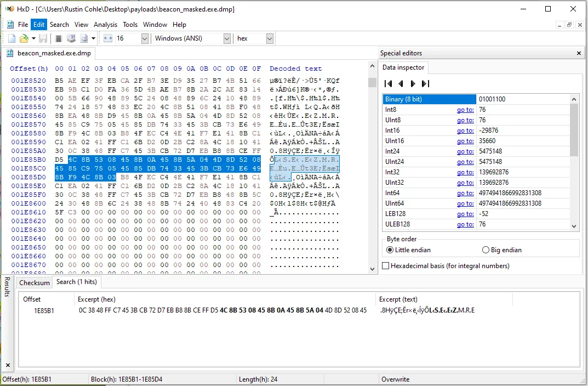
Task: Select Little endian byte order
Action: (x=390, y=250)
